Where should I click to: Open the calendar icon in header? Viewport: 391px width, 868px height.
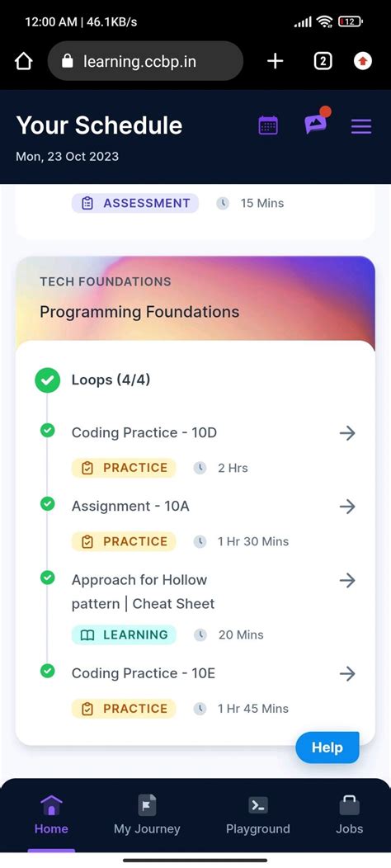click(x=268, y=125)
